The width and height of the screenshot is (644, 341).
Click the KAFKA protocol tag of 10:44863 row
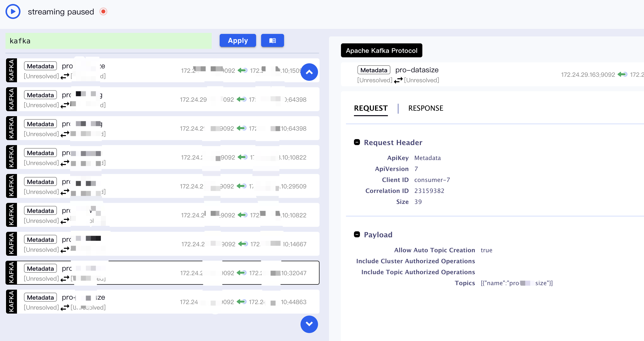[11, 302]
